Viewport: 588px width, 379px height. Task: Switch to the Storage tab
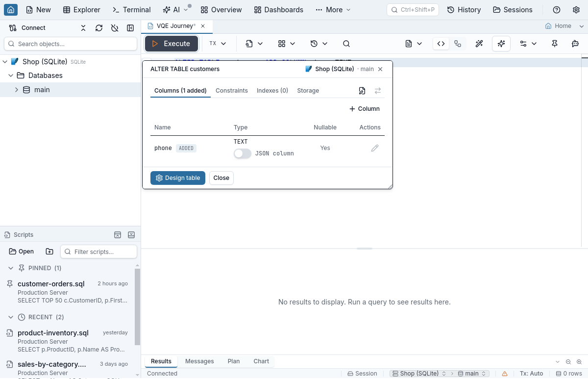tap(308, 91)
